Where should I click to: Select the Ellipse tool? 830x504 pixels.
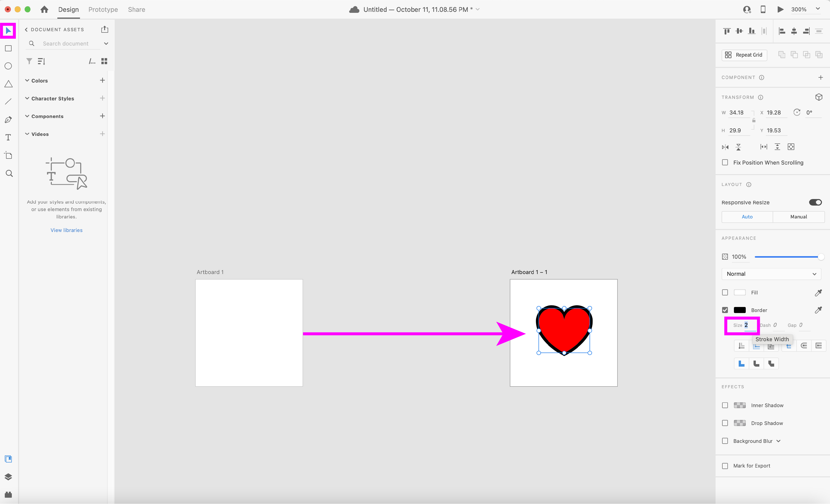[8, 66]
